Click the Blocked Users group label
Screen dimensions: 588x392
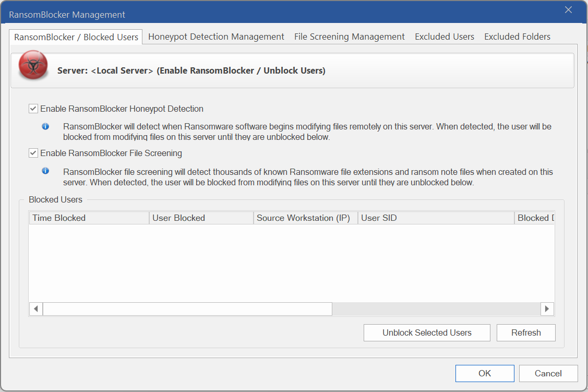tap(55, 199)
